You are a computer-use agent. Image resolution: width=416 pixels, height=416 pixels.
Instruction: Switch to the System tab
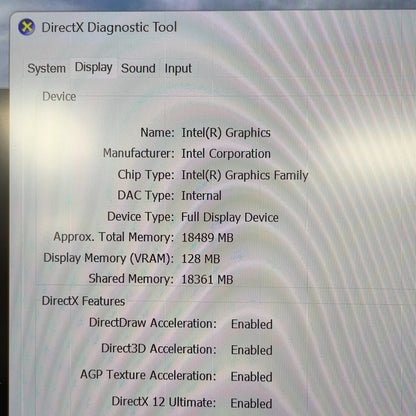coord(46,68)
